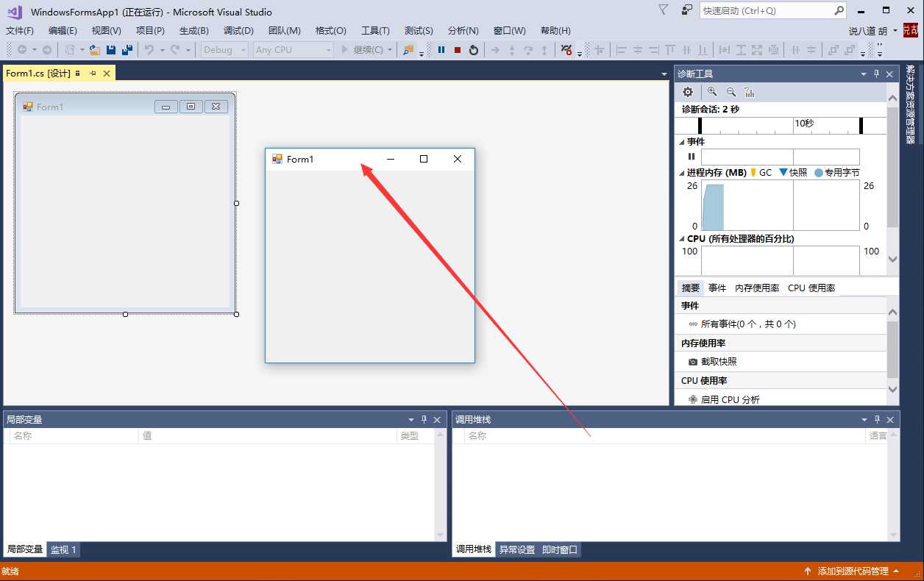Click the feedback icon in title bar
Screen dimensions: 924x581
(687, 10)
